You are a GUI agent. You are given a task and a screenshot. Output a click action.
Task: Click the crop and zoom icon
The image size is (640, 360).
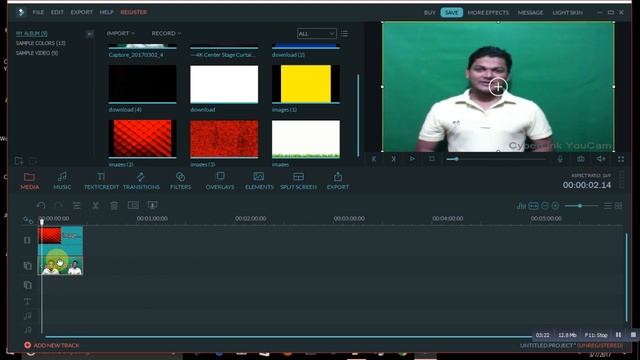tap(133, 205)
